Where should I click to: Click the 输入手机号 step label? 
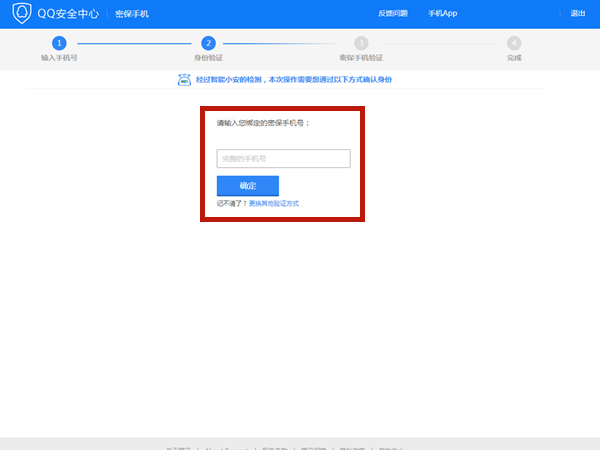pyautogui.click(x=59, y=58)
